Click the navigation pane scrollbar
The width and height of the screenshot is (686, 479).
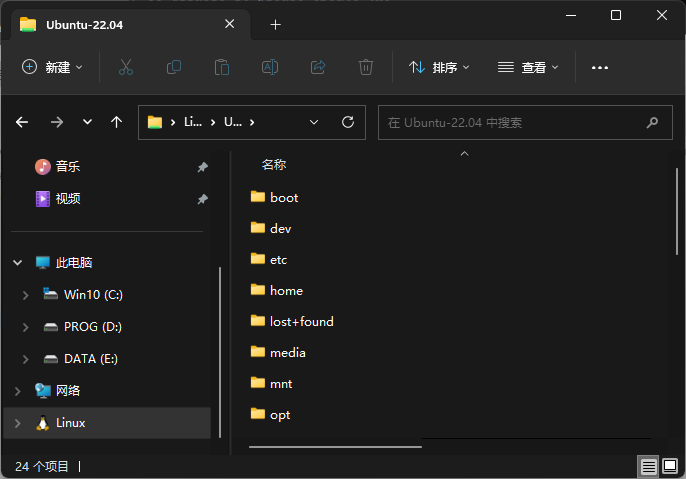click(220, 353)
